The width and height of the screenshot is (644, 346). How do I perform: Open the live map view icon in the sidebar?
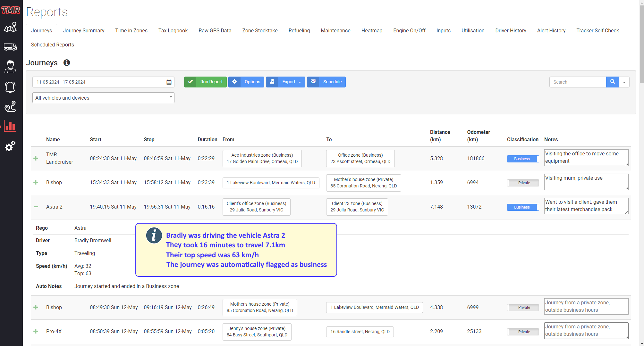point(10,27)
